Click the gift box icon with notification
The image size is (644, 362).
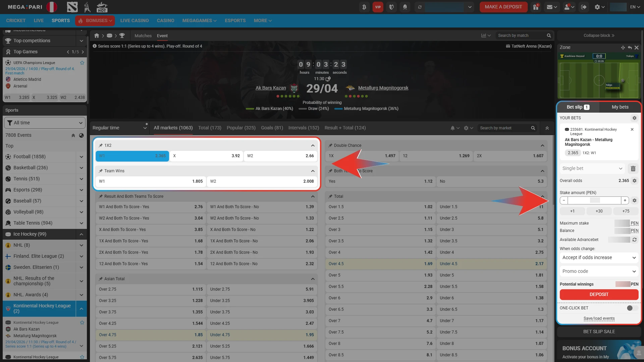[x=536, y=7]
